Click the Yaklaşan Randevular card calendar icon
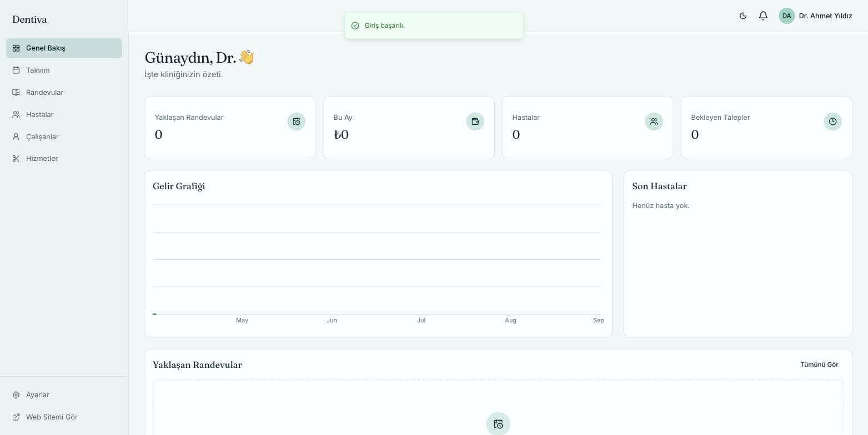This screenshot has height=435, width=868. click(x=297, y=122)
